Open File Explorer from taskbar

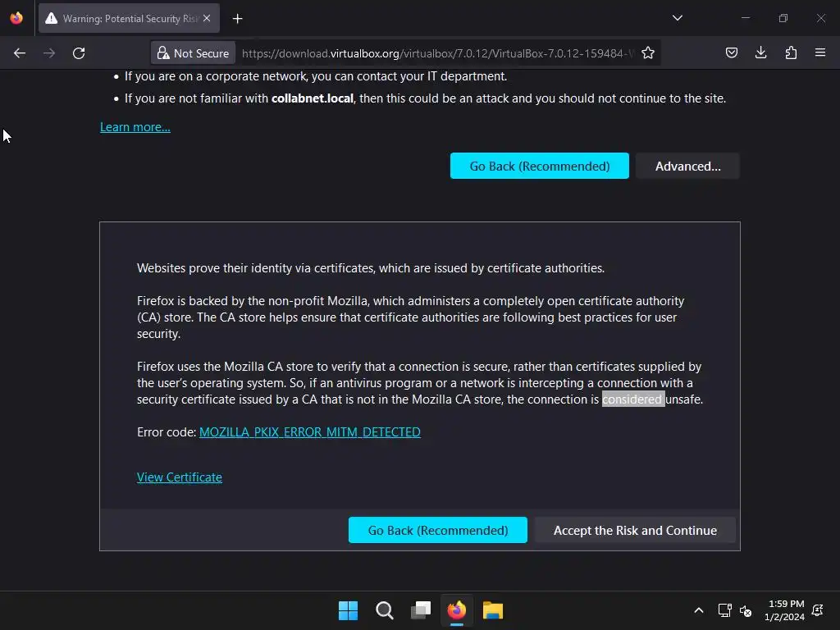click(492, 610)
